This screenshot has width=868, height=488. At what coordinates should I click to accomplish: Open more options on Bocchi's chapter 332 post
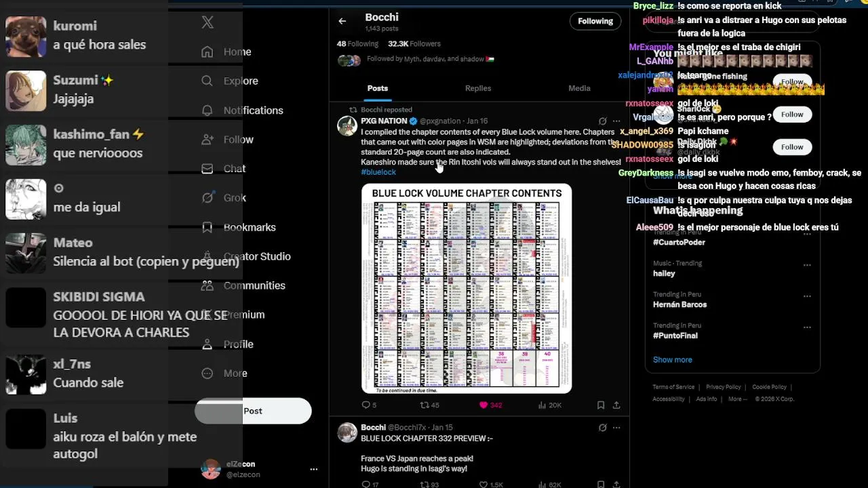click(616, 428)
